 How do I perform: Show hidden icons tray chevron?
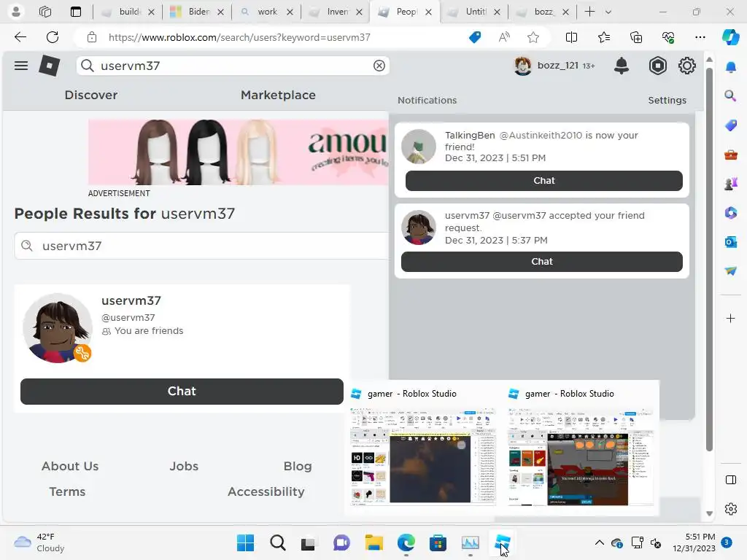click(600, 542)
